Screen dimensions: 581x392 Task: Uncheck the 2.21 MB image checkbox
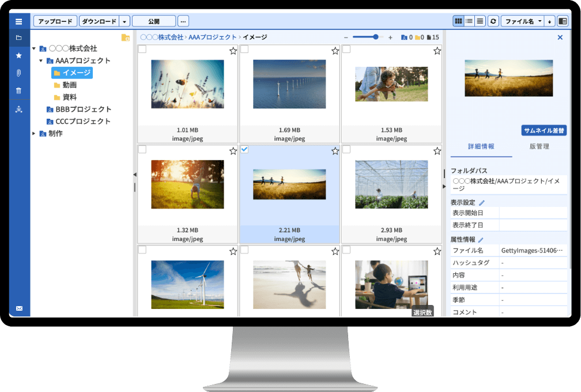point(244,149)
